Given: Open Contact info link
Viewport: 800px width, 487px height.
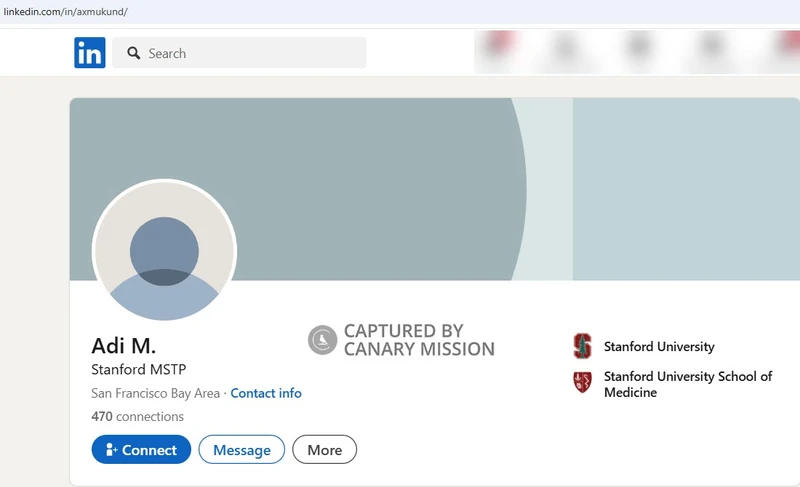Looking at the screenshot, I should 266,393.
